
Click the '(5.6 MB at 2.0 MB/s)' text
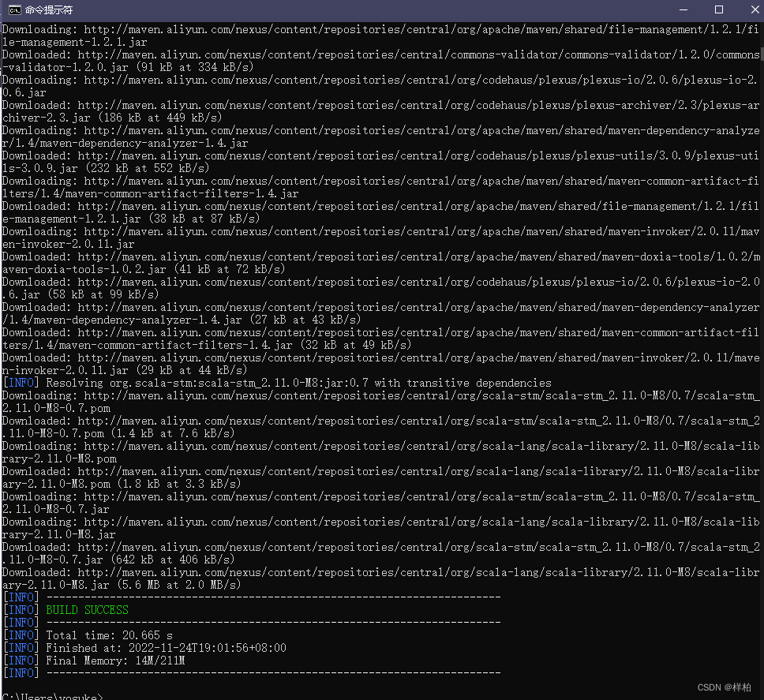point(179,585)
